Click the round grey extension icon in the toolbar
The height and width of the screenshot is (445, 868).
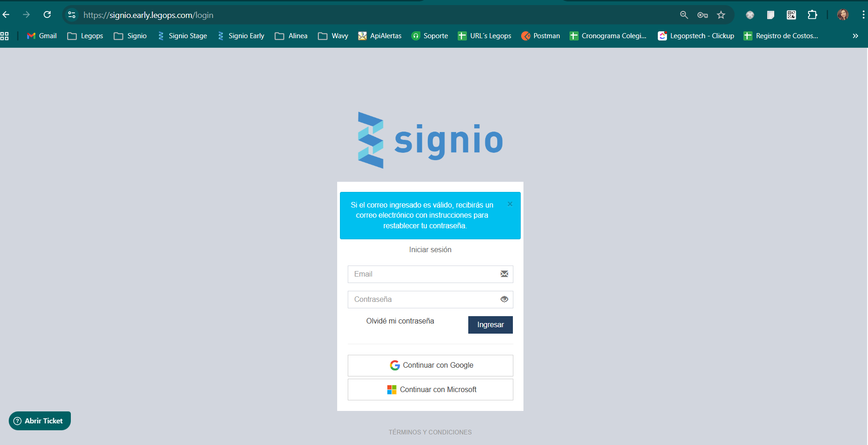click(x=750, y=15)
